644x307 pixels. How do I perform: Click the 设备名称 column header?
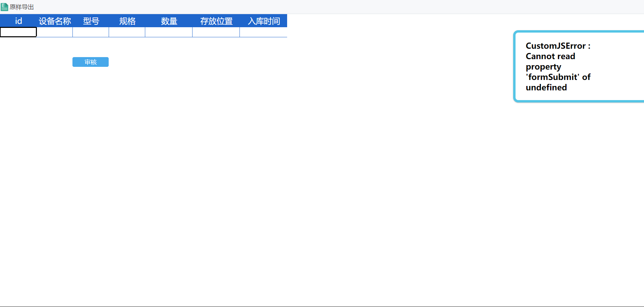point(55,21)
